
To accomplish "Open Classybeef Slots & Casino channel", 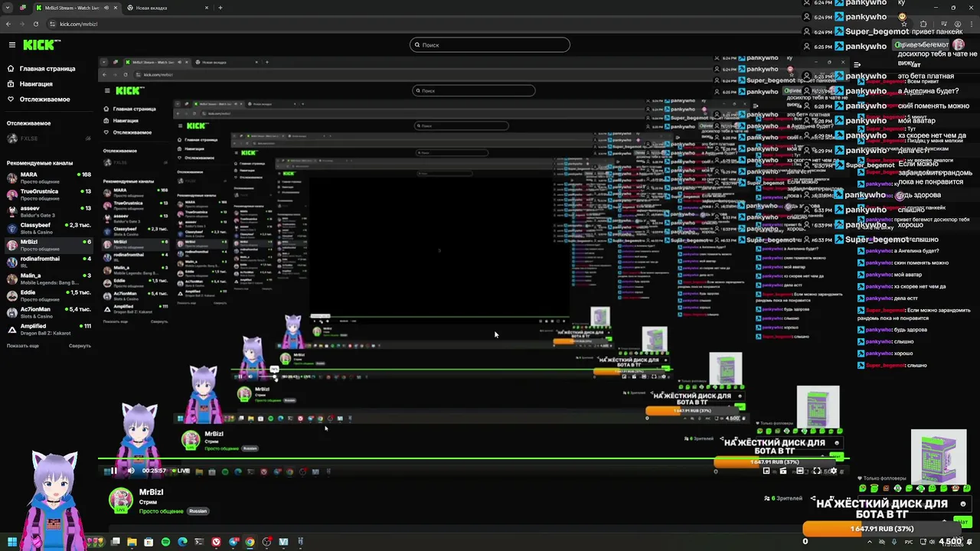I will 48,228.
